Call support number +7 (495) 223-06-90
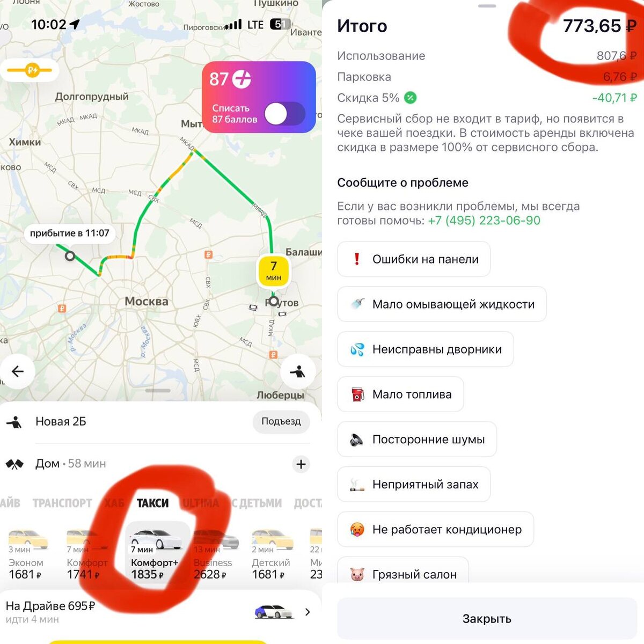Screen dimensions: 644x644 [x=484, y=221]
